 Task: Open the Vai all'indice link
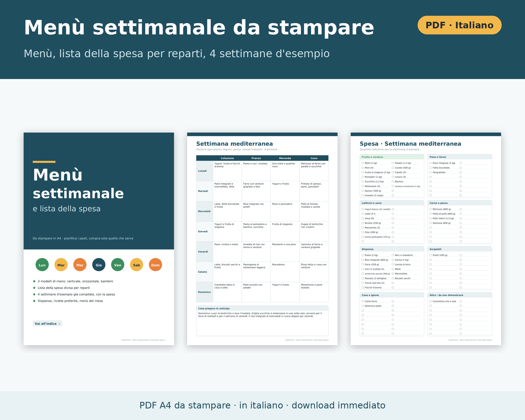pos(47,323)
